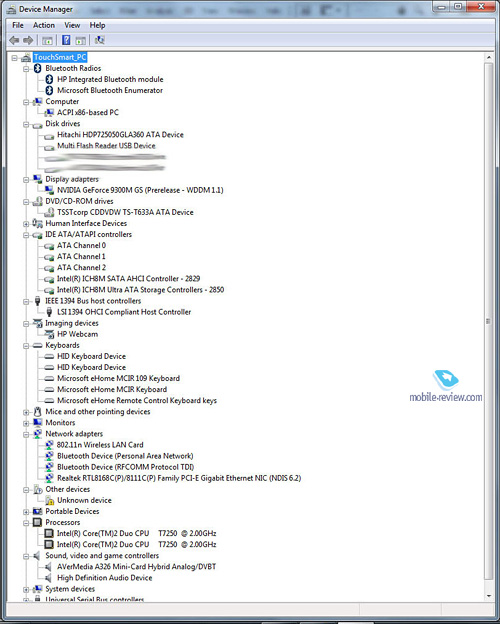
Task: Expand the Monitors category
Action: click(26, 423)
